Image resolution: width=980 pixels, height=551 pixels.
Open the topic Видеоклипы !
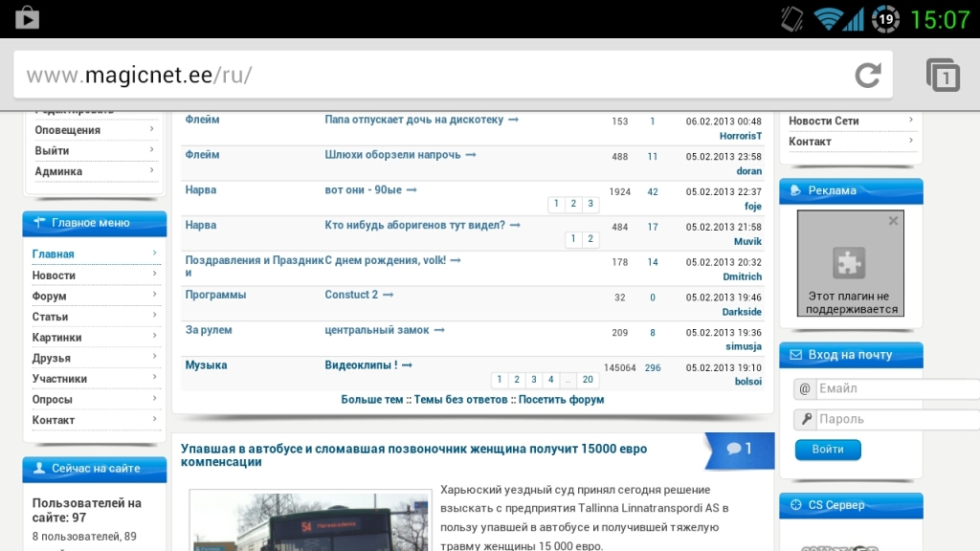(361, 365)
